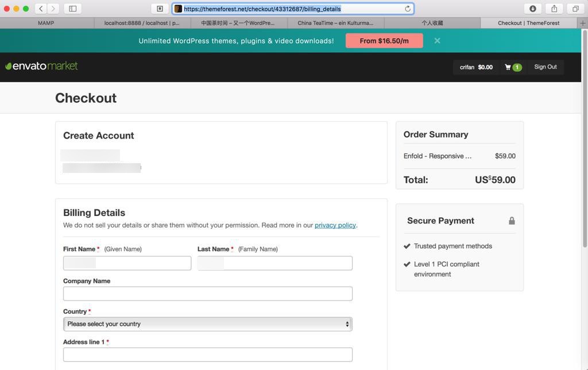Open a new tab with the plus button
This screenshot has height=370, width=588.
point(583,23)
